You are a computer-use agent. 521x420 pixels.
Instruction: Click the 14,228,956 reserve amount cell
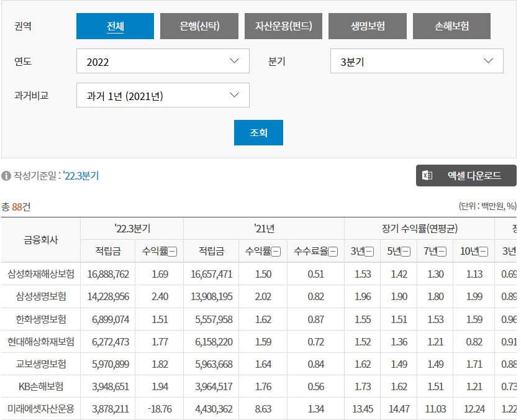click(108, 296)
